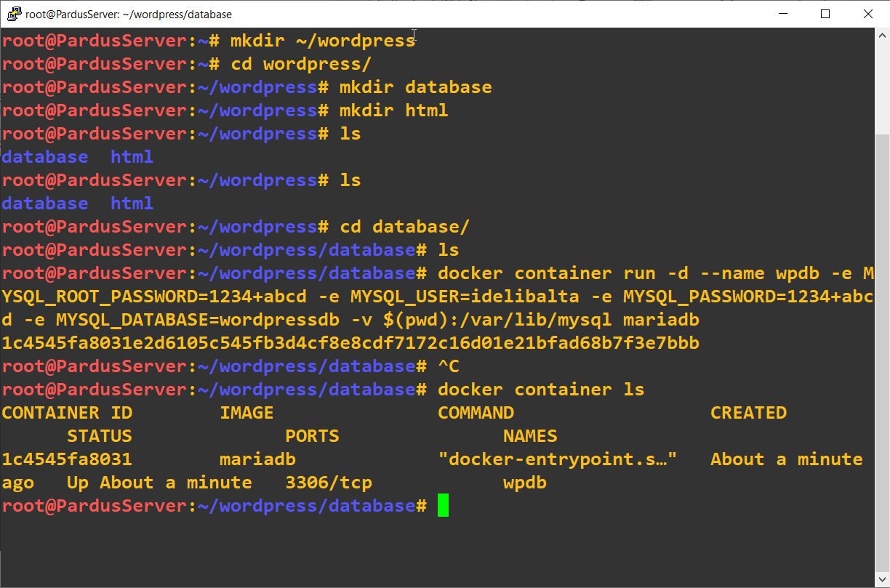Click the scrollbar track above the thumb
The width and height of the screenshot is (890, 588).
[x=882, y=87]
